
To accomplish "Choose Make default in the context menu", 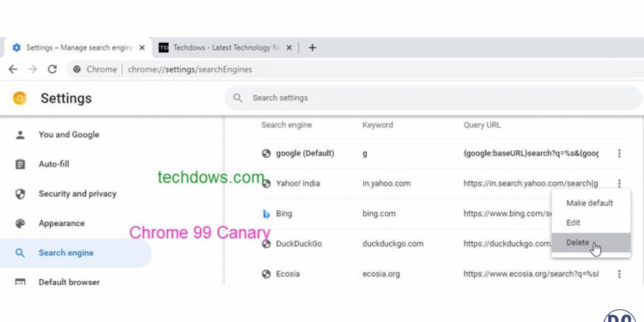I will 591,203.
